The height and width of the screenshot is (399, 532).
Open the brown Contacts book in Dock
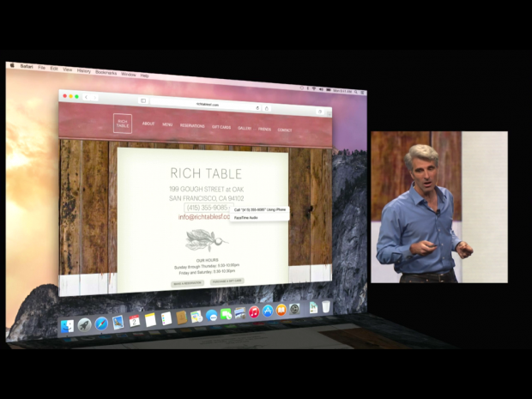[182, 317]
